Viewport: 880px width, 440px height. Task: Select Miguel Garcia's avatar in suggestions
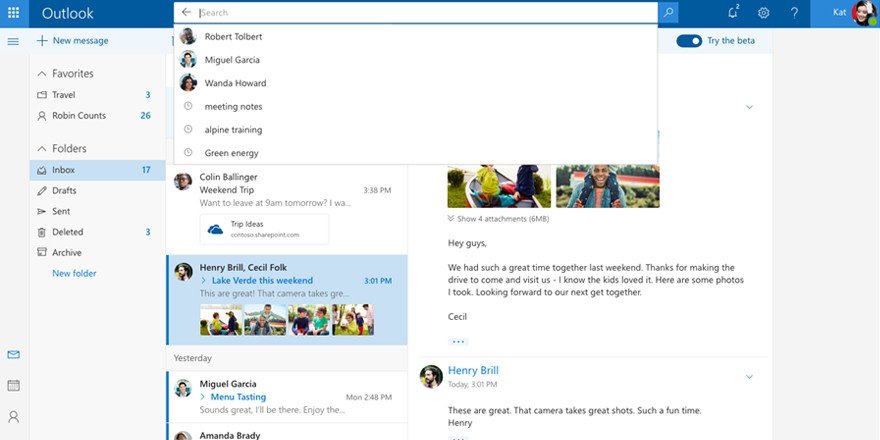[187, 59]
